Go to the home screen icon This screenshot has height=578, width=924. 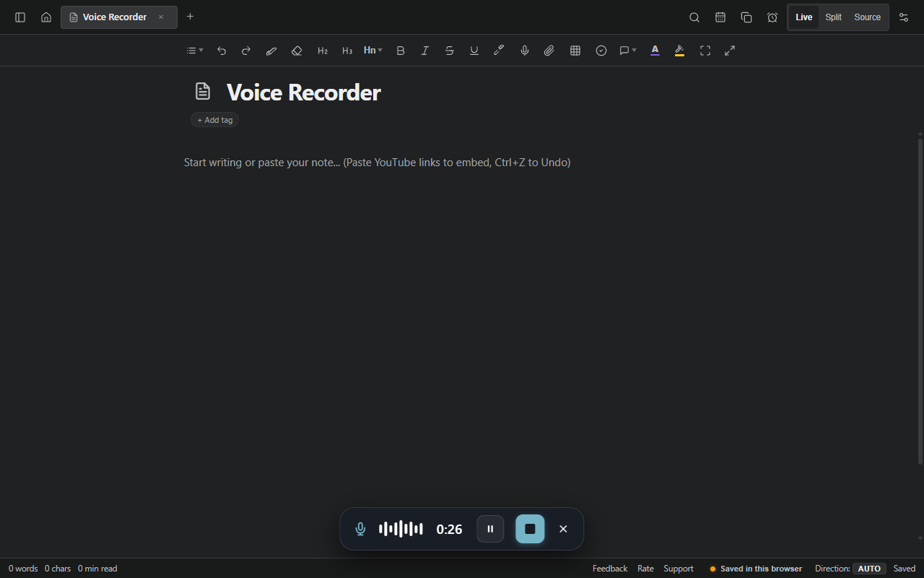(46, 17)
